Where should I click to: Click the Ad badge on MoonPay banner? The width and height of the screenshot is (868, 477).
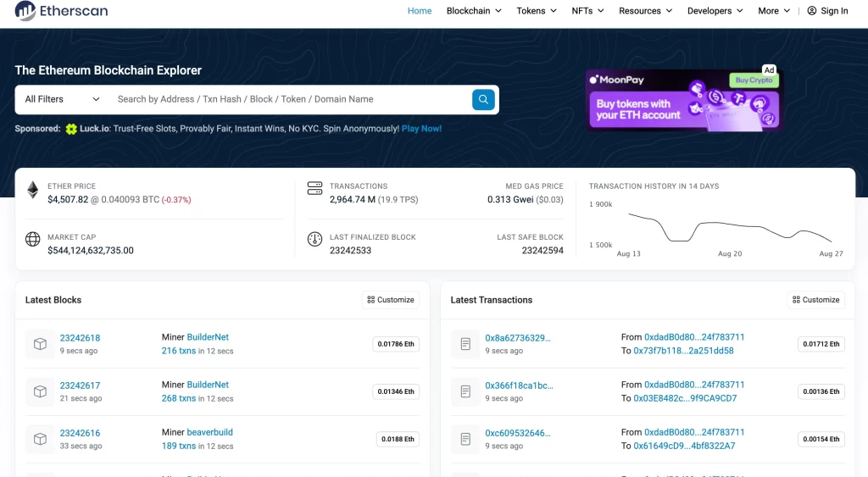pyautogui.click(x=769, y=70)
